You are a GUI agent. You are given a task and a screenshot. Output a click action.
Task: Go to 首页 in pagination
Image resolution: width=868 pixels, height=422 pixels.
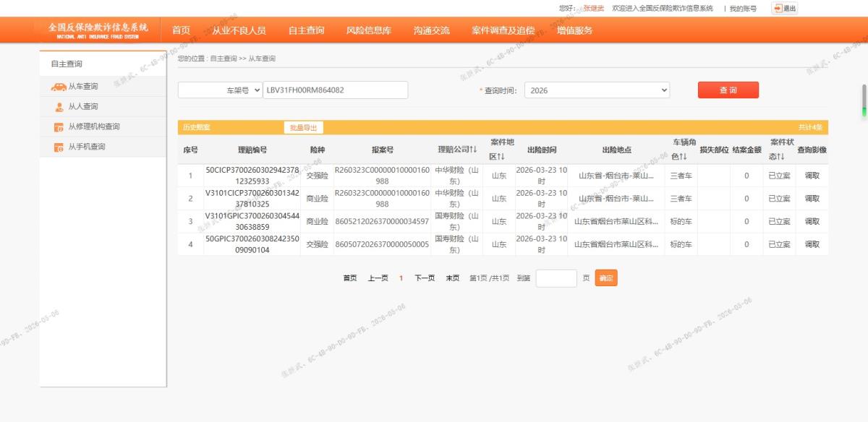[350, 278]
